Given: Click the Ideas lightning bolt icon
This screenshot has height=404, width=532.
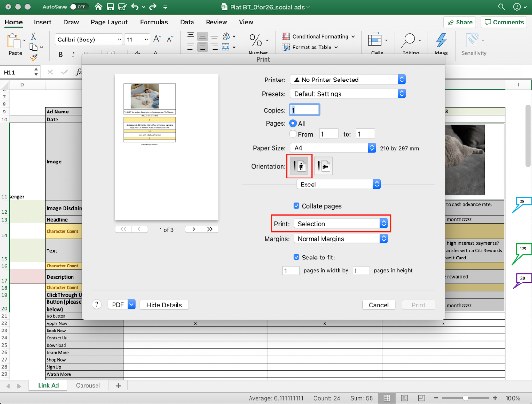Looking at the screenshot, I should pos(441,40).
